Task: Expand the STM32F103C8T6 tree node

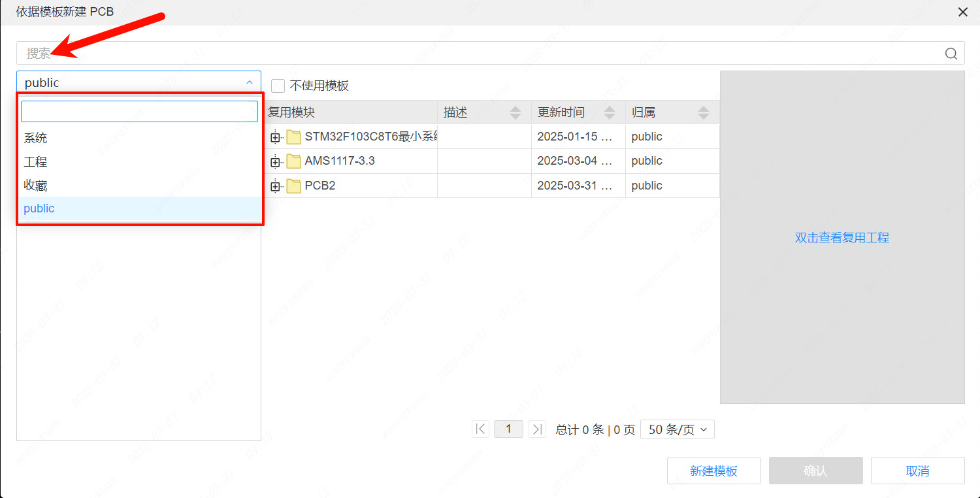Action: pyautogui.click(x=275, y=137)
